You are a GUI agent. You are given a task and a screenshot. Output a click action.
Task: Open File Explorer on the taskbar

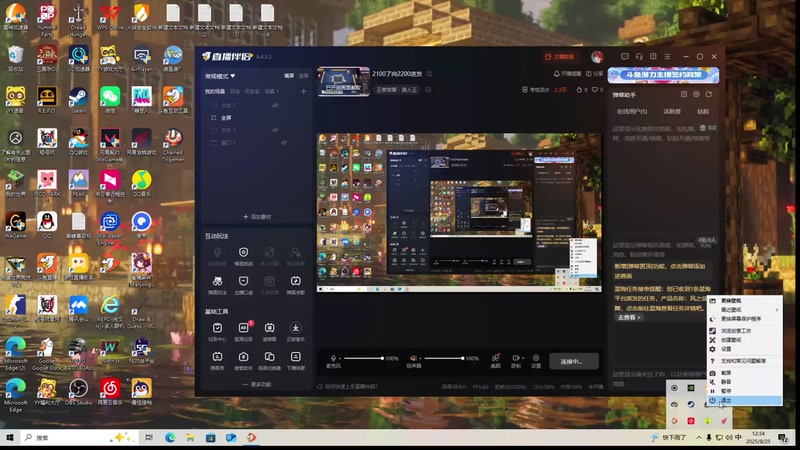[190, 438]
